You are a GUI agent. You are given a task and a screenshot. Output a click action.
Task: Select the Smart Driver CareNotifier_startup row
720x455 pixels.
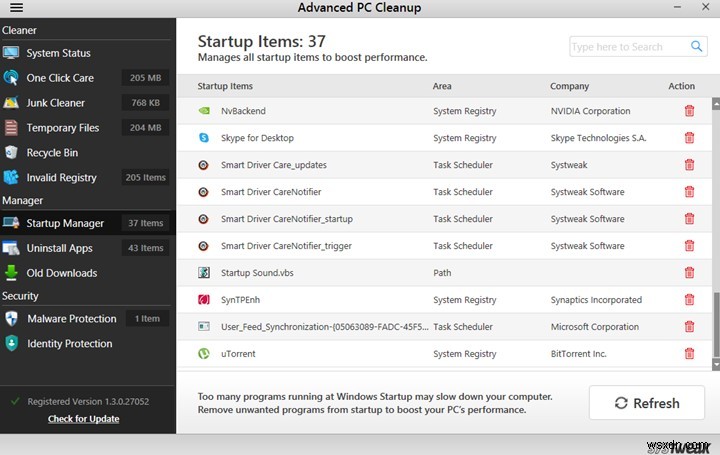point(287,219)
